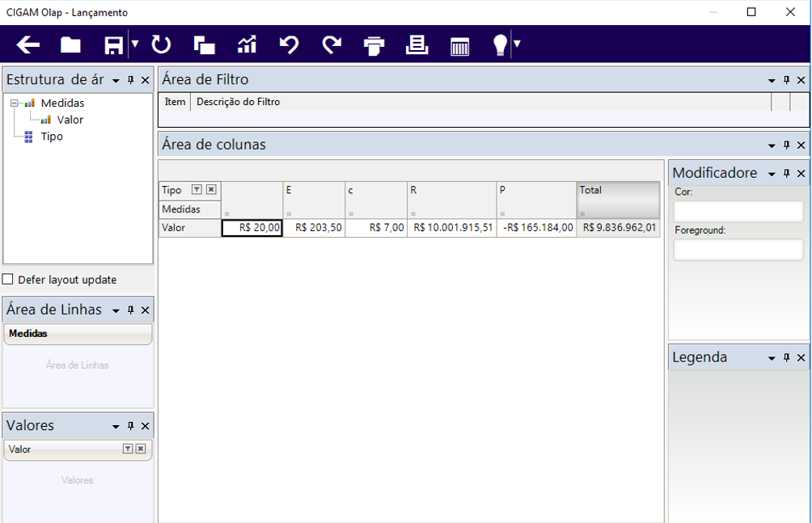Select the R$ 10.001.915,51 cell
This screenshot has height=523, width=812.
(452, 228)
